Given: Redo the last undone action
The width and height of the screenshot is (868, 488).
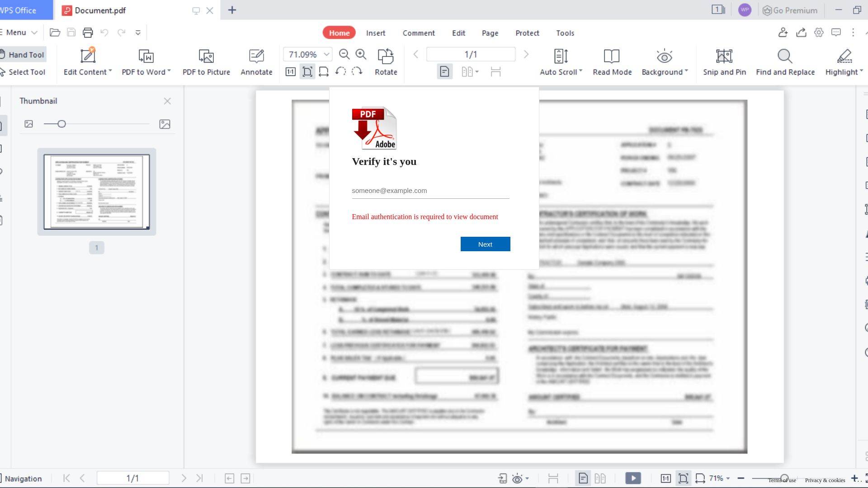Looking at the screenshot, I should pos(121,33).
